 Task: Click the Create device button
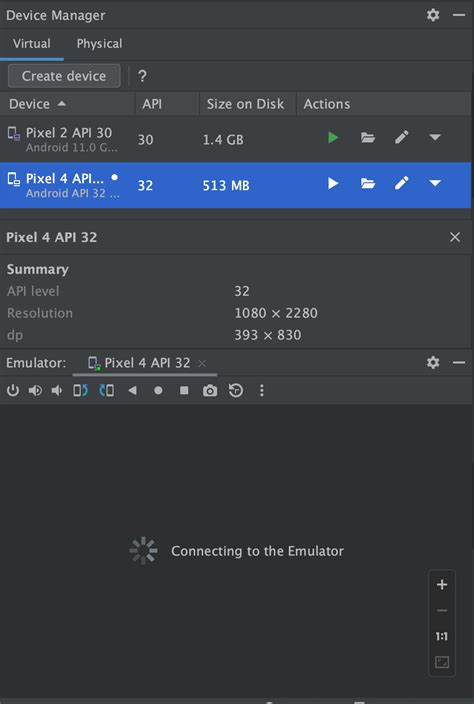[x=64, y=76]
